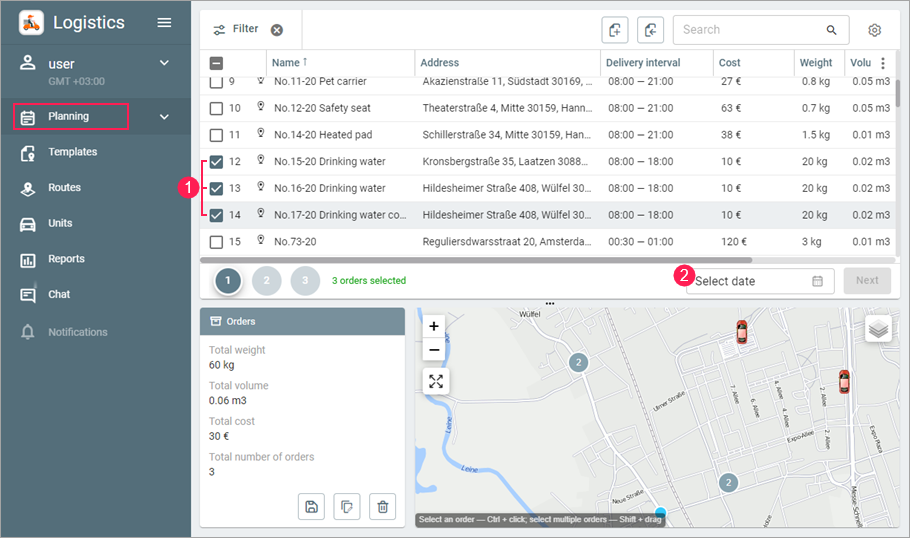This screenshot has height=538, width=910.
Task: Expand the Planning section chevron
Action: pyautogui.click(x=164, y=117)
